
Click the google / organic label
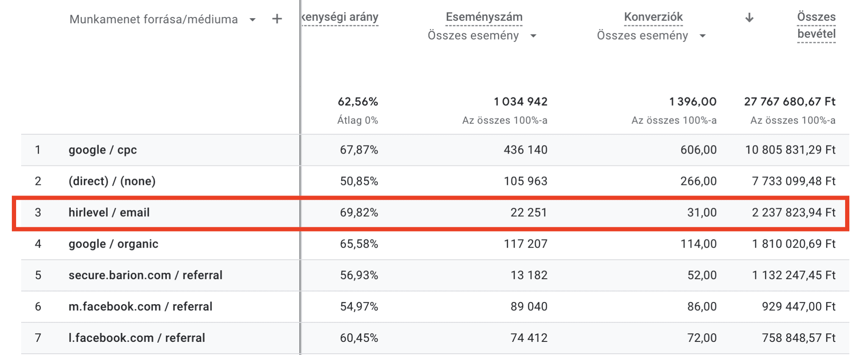coord(114,244)
